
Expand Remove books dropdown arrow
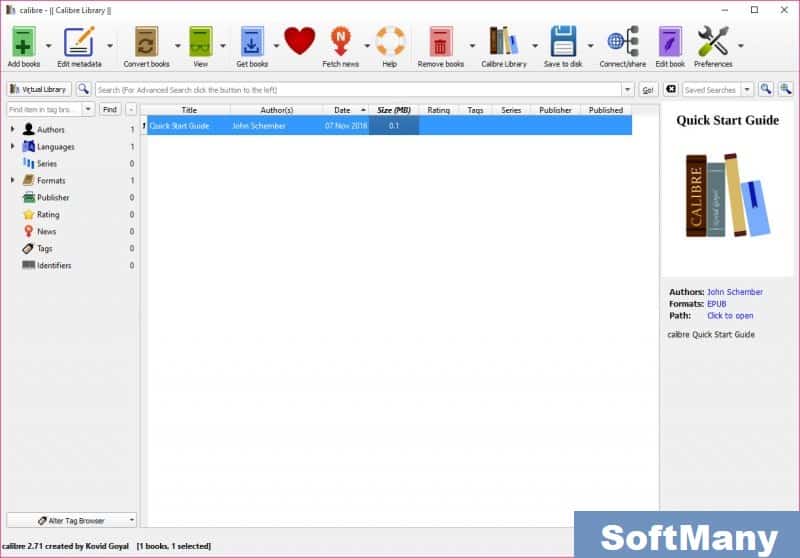pos(472,46)
